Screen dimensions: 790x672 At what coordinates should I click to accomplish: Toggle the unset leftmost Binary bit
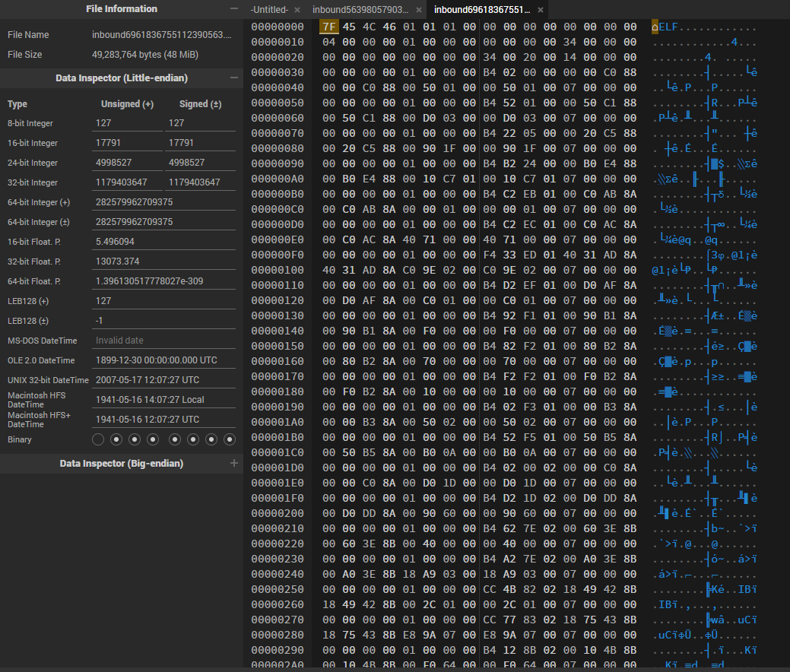[x=98, y=440]
